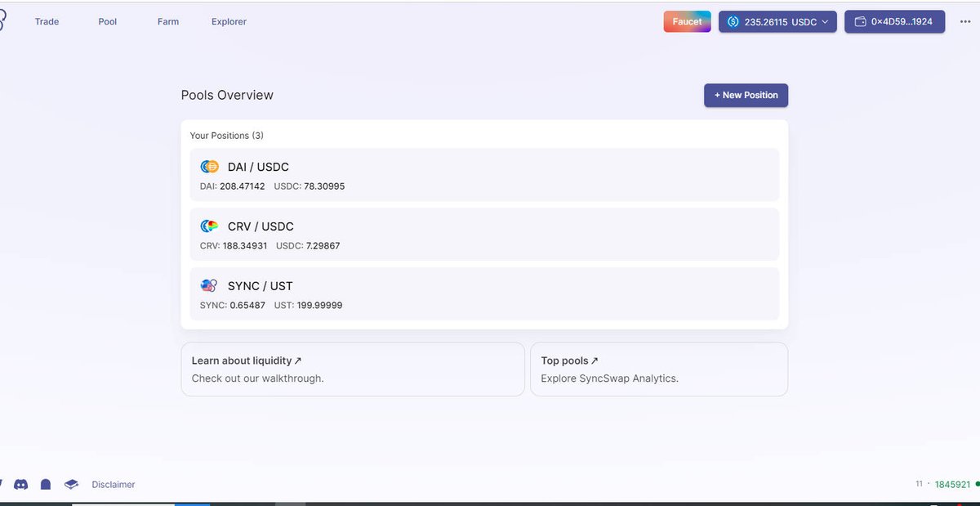Click the dropdown chevron beside USDC balance

click(825, 22)
